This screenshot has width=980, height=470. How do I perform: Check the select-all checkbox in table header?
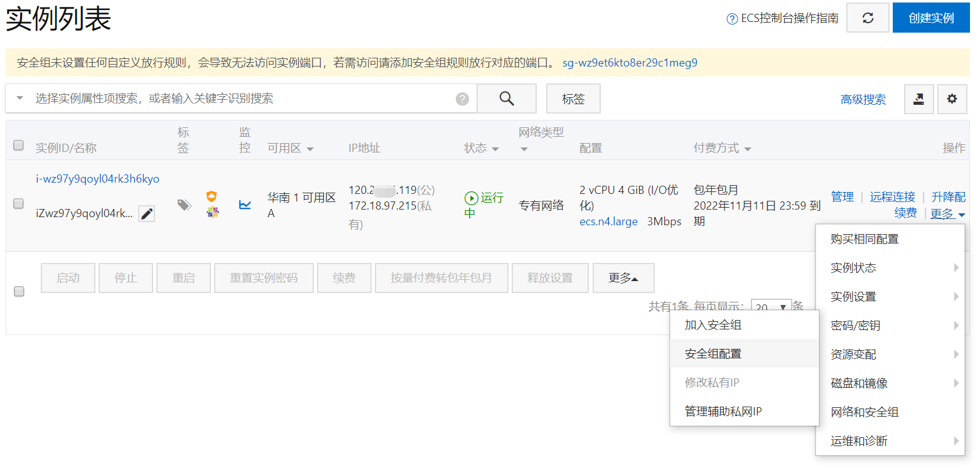tap(19, 146)
